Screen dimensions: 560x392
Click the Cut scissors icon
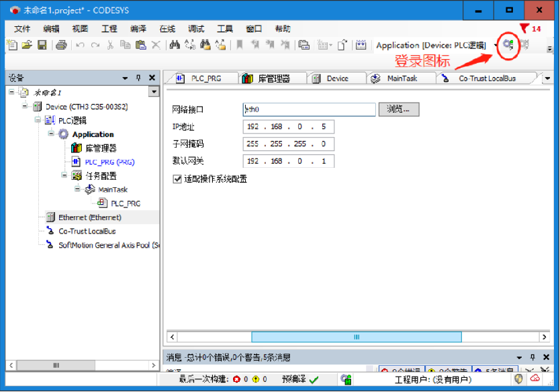[x=110, y=45]
